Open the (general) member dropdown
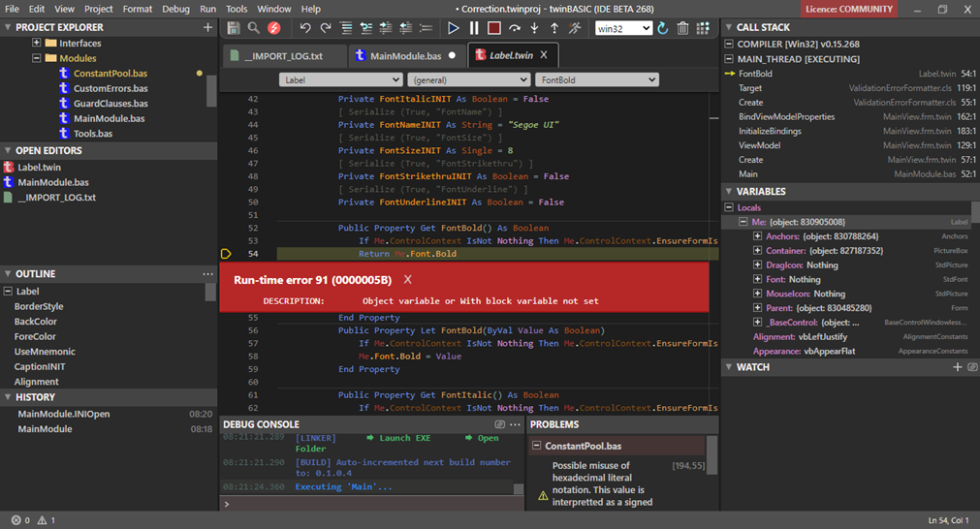 [468, 80]
